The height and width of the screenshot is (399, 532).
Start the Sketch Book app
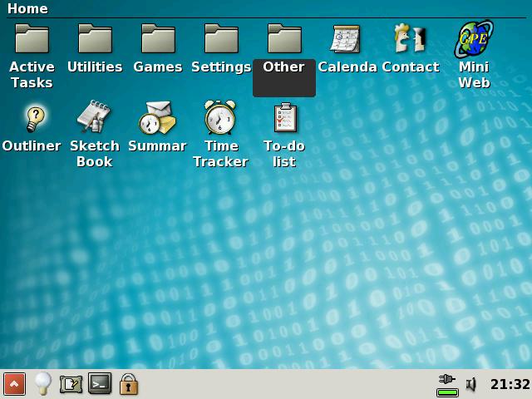click(95, 118)
